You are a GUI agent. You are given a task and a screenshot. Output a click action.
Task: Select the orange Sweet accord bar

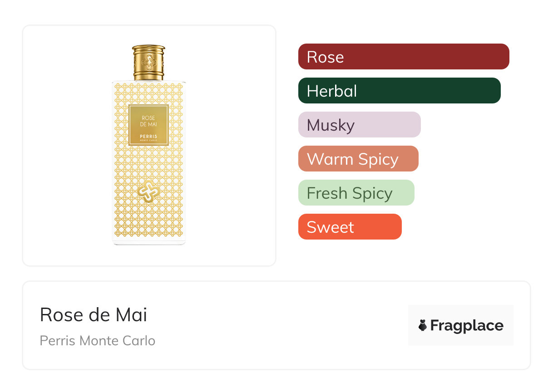coord(350,227)
